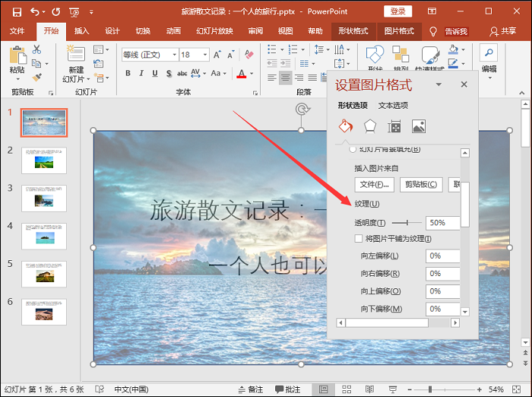Screen dimensions: 532x397
Task: Apply italic formatting button
Action: coord(141,74)
